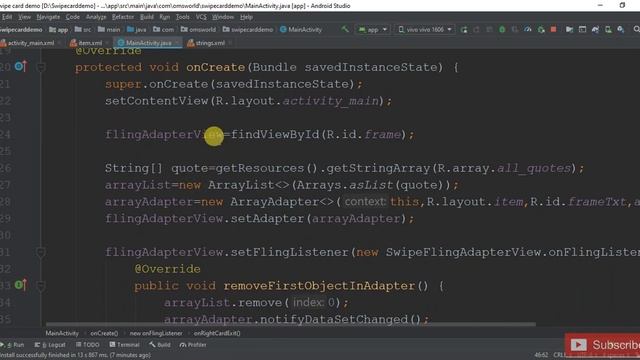Open the Analyze menu

[96, 17]
